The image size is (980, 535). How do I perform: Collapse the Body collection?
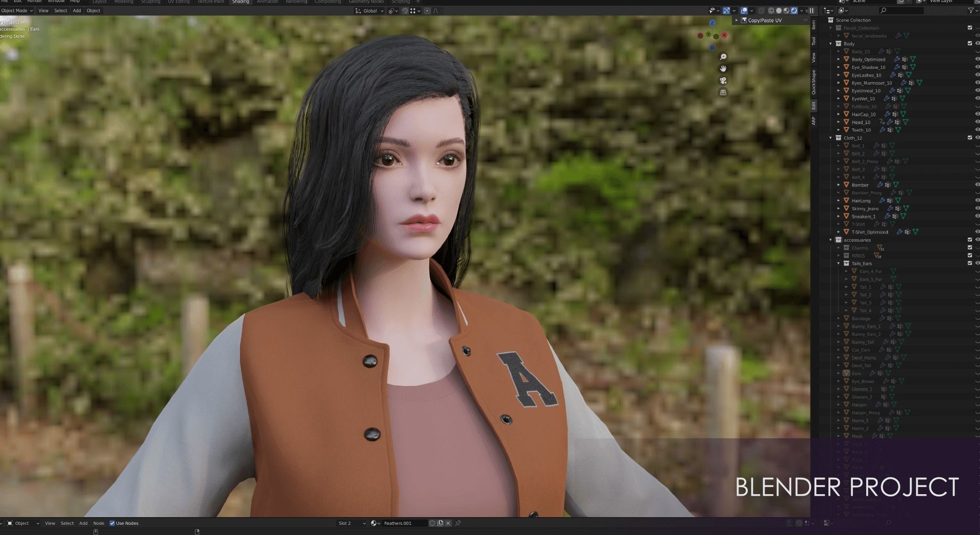point(830,44)
